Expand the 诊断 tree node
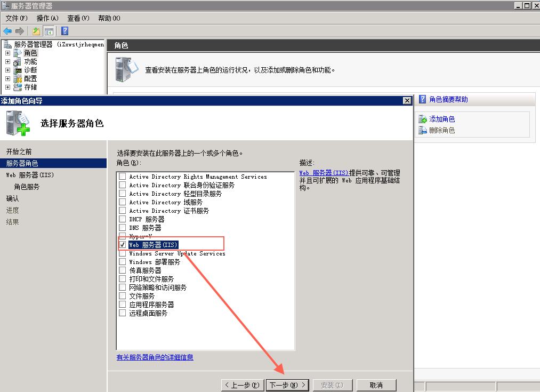The width and height of the screenshot is (540, 392). point(7,70)
